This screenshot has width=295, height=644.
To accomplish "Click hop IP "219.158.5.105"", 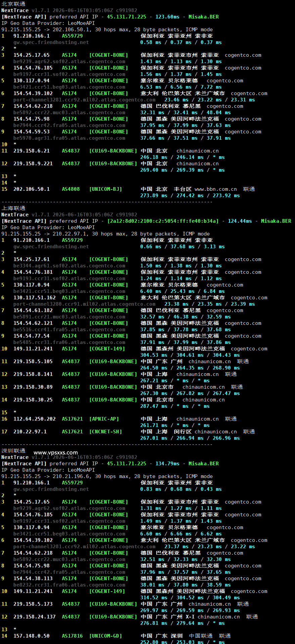I will click(33, 361).
